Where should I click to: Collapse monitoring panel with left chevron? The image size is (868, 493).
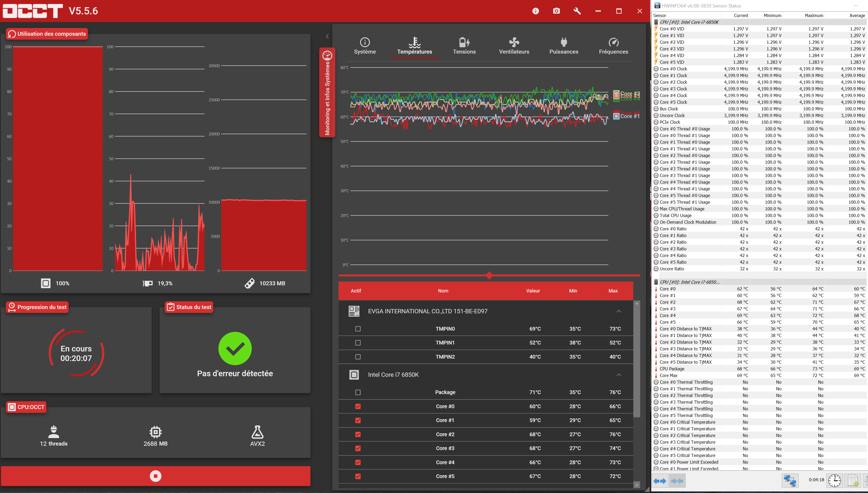pyautogui.click(x=327, y=36)
